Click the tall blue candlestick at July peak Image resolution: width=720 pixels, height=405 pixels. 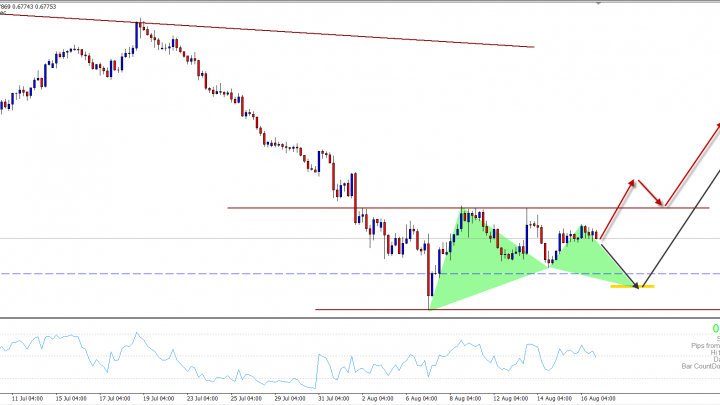[138, 35]
